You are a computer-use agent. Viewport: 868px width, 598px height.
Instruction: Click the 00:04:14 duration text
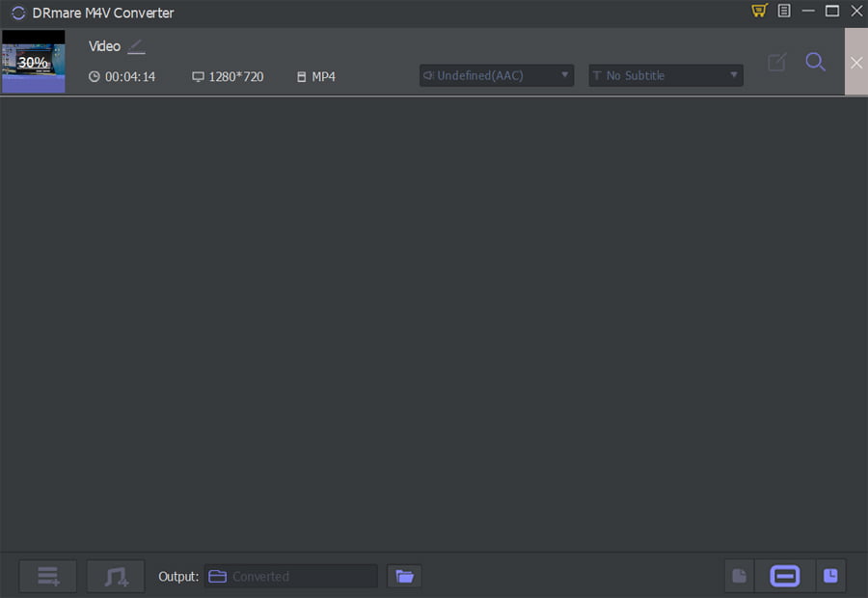click(130, 77)
